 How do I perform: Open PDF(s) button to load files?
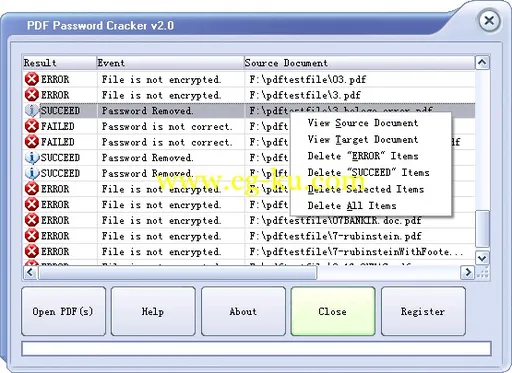pyautogui.click(x=63, y=311)
